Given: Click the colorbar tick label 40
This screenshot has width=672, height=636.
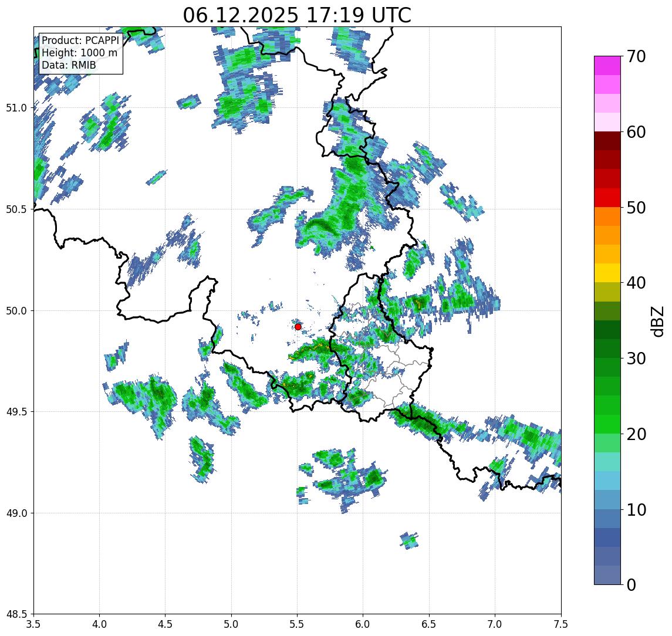Looking at the screenshot, I should click(x=636, y=283).
